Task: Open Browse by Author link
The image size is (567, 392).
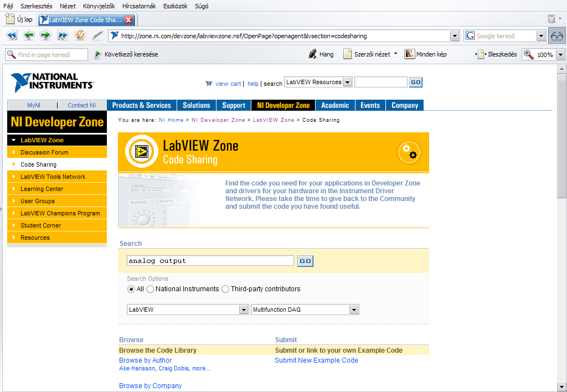Action: [x=146, y=360]
